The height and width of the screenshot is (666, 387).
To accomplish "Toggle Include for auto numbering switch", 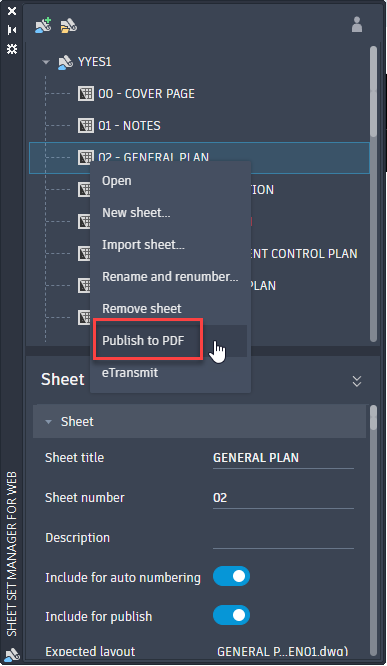I will (x=232, y=576).
